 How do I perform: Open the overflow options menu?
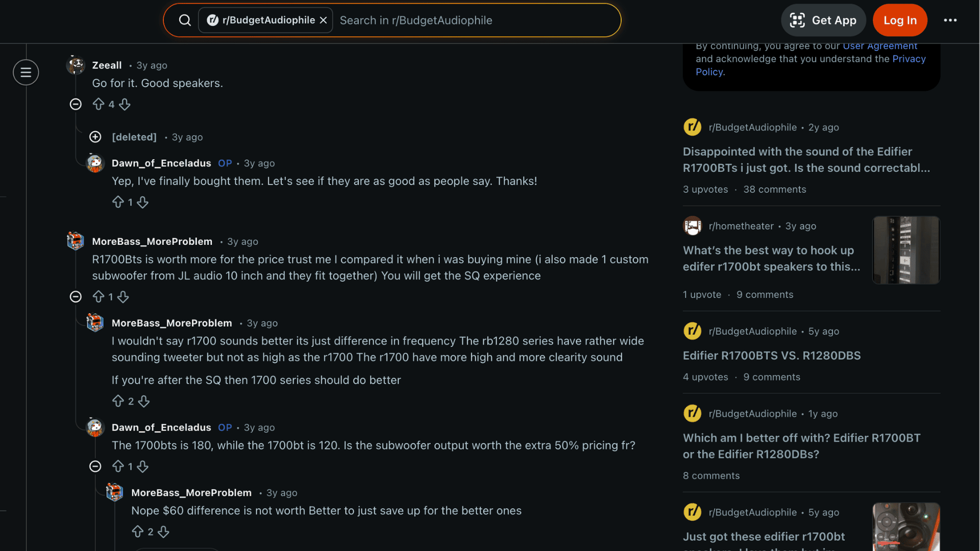[950, 20]
